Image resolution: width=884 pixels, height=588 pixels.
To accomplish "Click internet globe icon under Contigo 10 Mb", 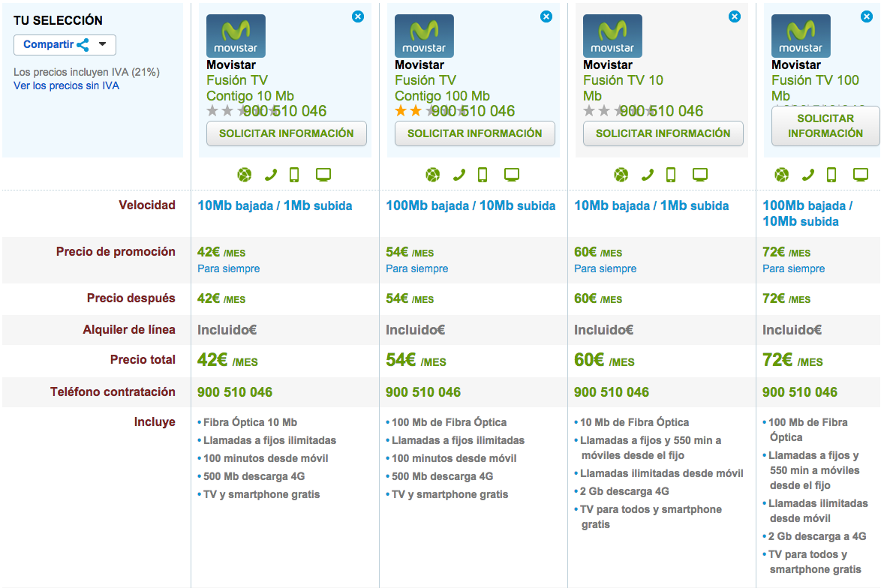I will pyautogui.click(x=245, y=175).
